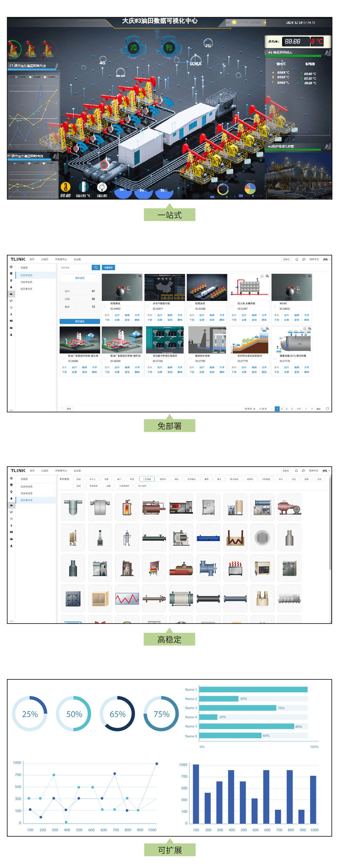Click camera icon on 权限测试 card thumbnail

[135, 276]
